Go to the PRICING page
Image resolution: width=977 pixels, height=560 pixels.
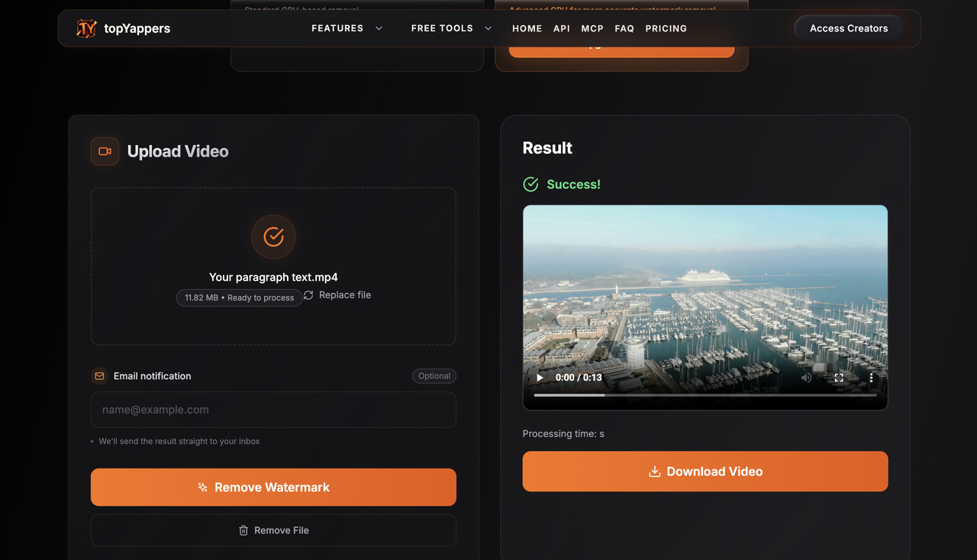point(666,28)
